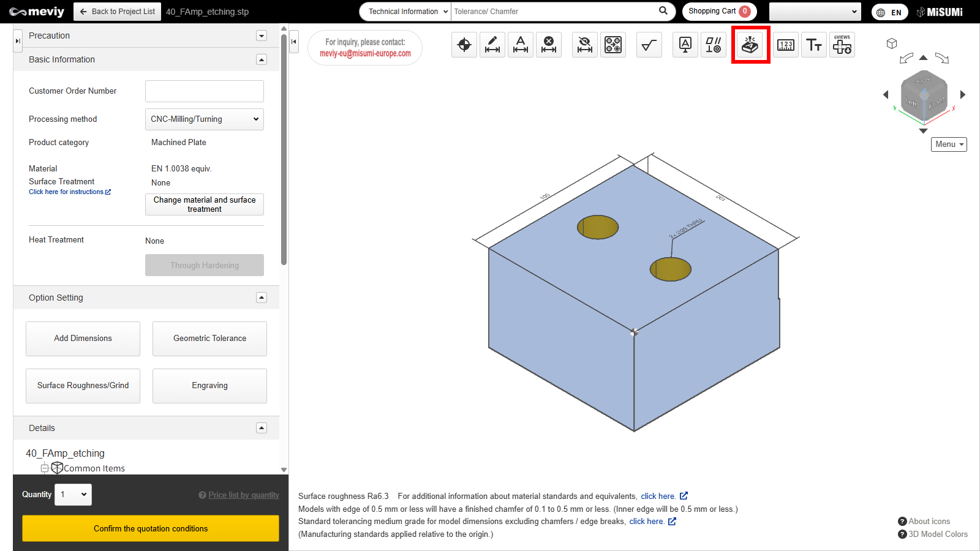
Task: Click Confirm the quotation conditions button
Action: coord(151,528)
